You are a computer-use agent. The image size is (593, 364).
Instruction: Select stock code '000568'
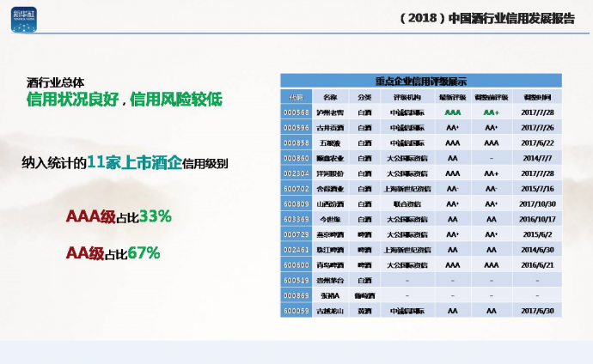pos(296,112)
